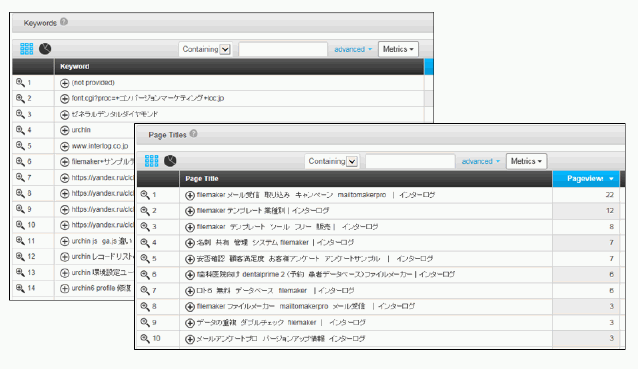This screenshot has height=369, width=638.
Task: Click magnifier icon on Keywords row 12
Action: pos(20,256)
